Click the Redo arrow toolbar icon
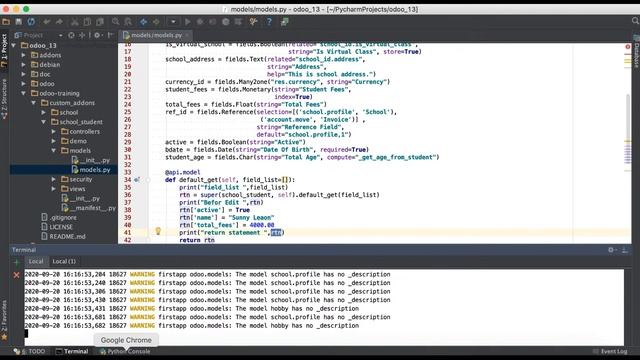The height and width of the screenshot is (360, 640). point(60,22)
